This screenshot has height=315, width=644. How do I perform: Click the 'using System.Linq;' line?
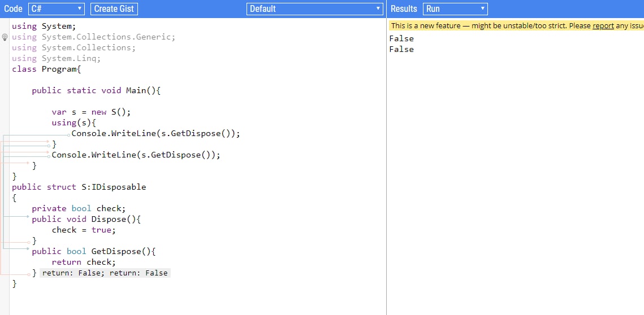[57, 58]
